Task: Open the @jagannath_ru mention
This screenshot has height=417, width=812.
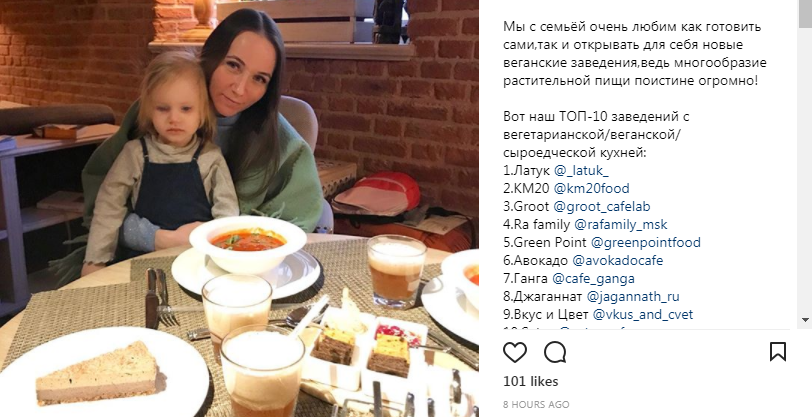Action: (x=633, y=296)
